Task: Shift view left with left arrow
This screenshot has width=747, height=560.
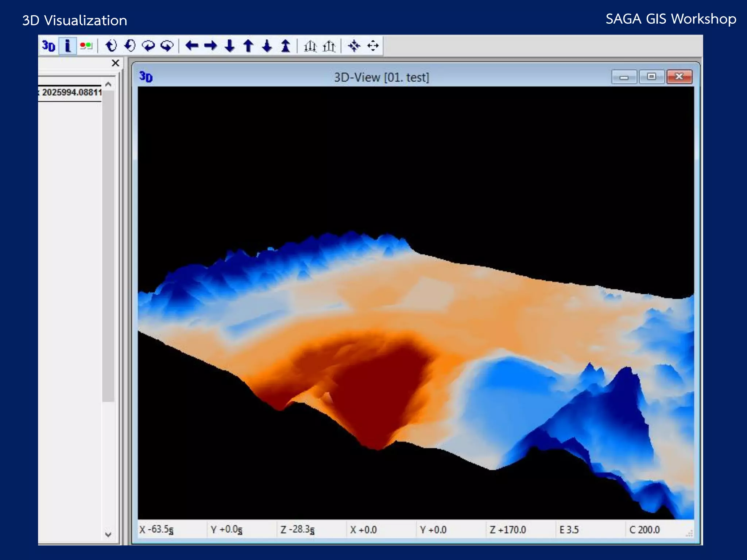Action: [192, 46]
